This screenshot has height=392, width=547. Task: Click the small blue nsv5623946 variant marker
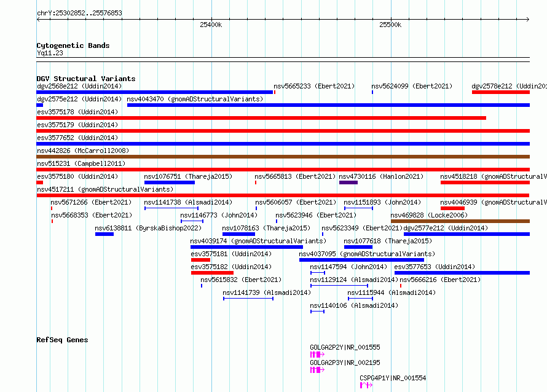[x=277, y=221]
